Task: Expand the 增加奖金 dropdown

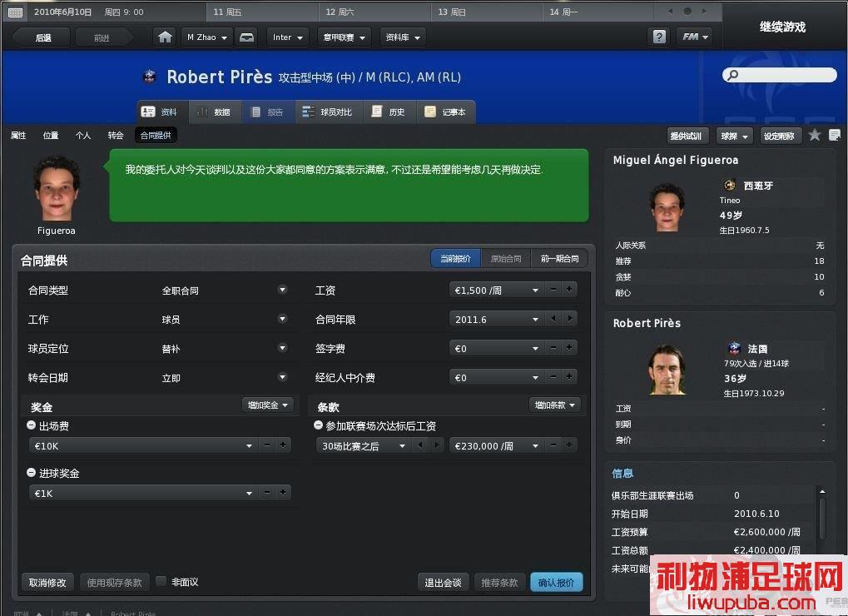Action: tap(268, 405)
